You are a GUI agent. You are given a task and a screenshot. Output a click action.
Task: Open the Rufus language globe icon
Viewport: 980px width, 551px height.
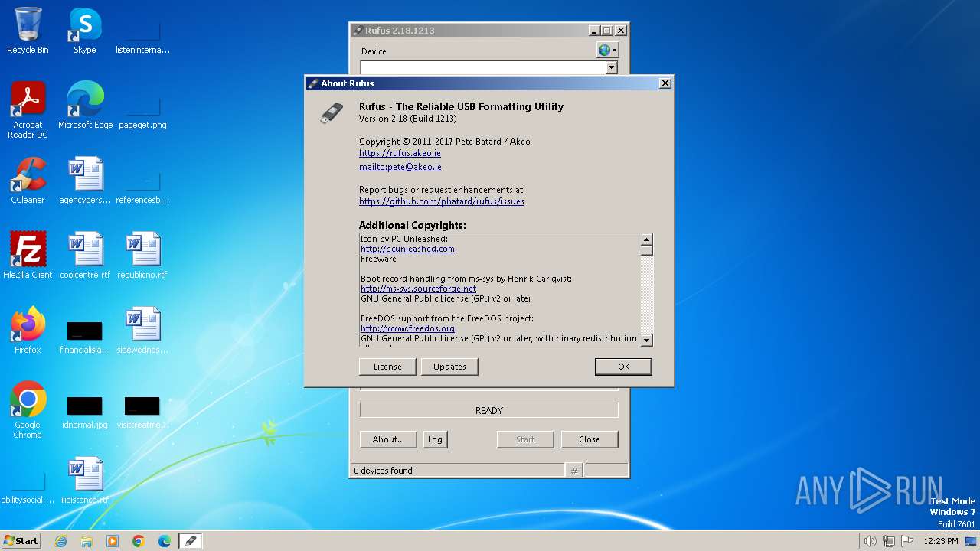pyautogui.click(x=607, y=51)
